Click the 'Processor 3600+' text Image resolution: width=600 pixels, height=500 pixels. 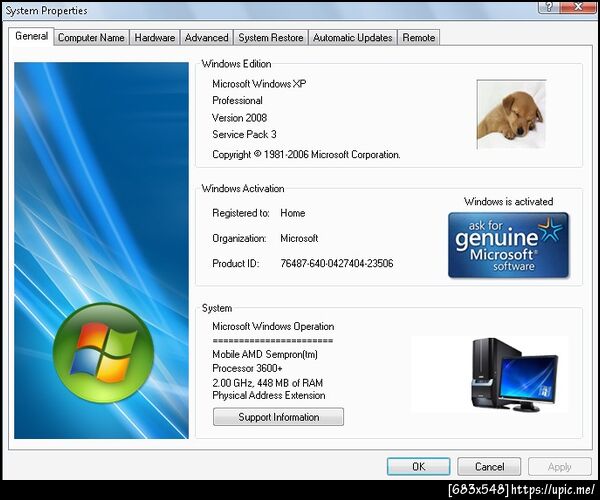pyautogui.click(x=247, y=368)
